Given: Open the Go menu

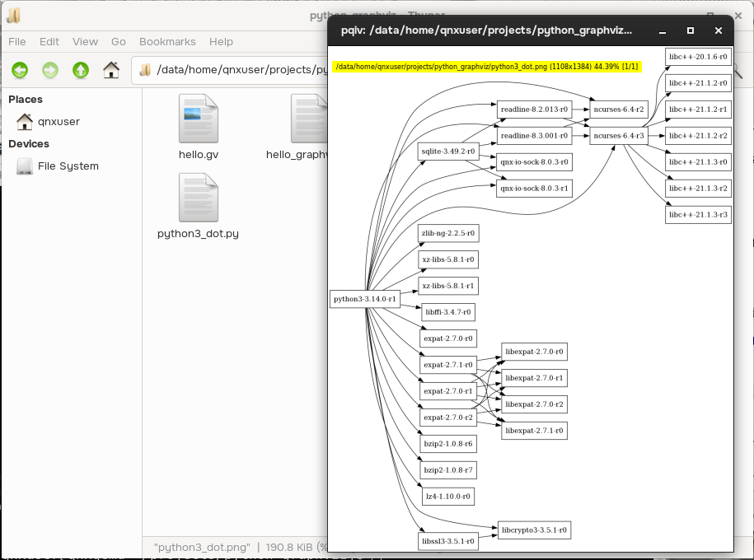Looking at the screenshot, I should pos(119,42).
